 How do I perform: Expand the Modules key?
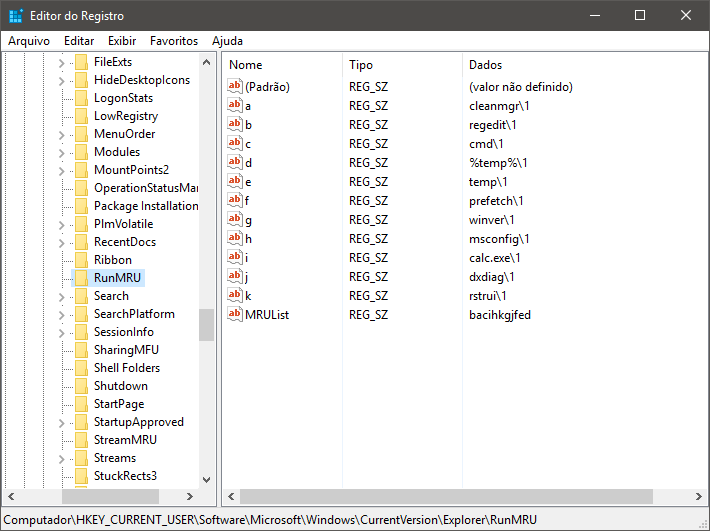62,153
